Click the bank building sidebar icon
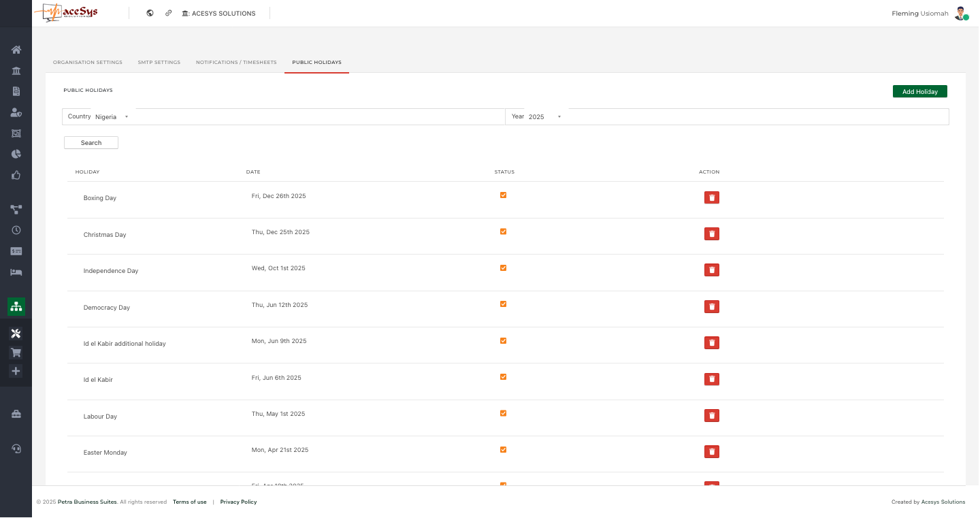This screenshot has height=518, width=980. pyautogui.click(x=16, y=71)
